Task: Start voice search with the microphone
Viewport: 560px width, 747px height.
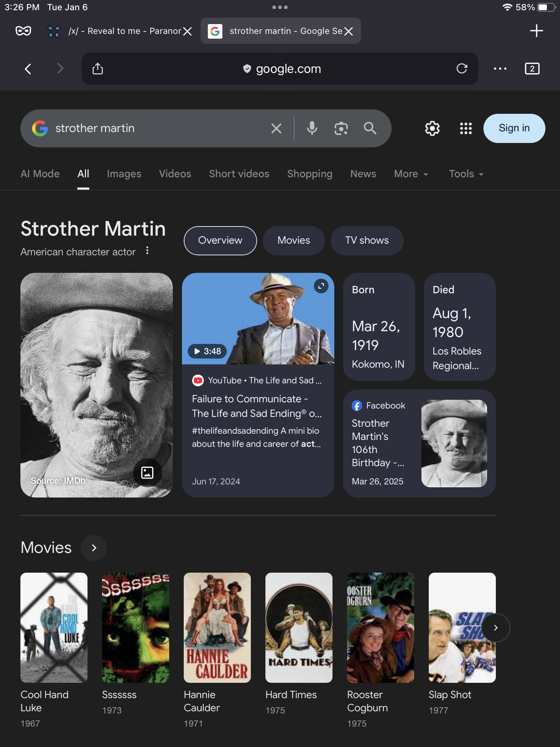Action: click(312, 128)
